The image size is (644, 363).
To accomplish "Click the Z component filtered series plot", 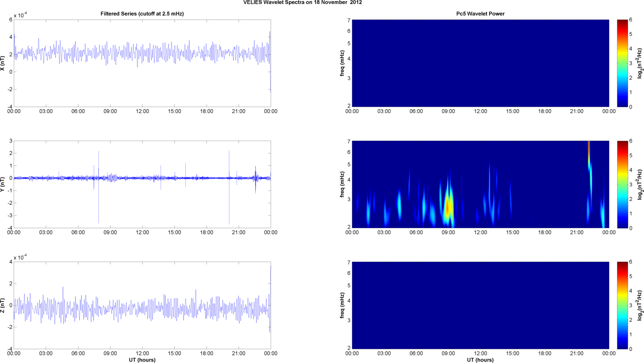I will pyautogui.click(x=142, y=305).
